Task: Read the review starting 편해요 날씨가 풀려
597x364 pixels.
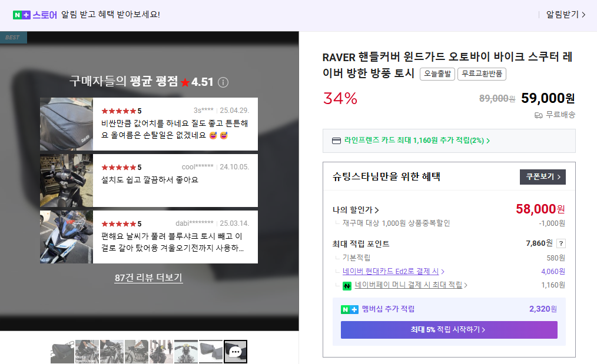Action: coord(173,242)
